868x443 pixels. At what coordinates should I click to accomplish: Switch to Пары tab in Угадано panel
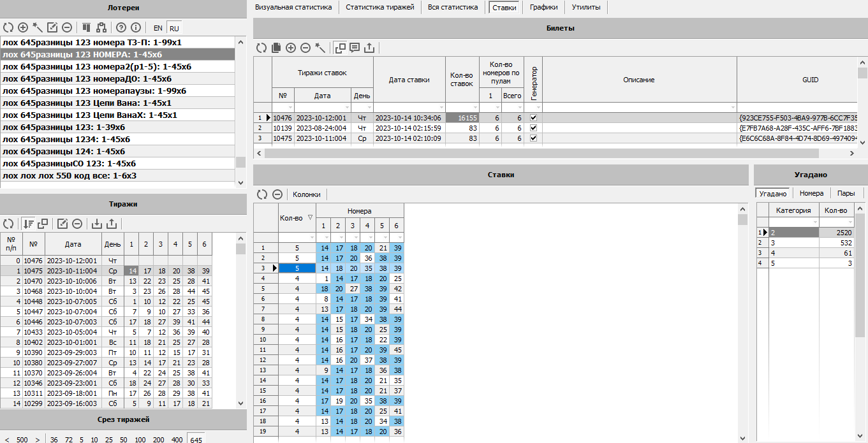click(846, 193)
